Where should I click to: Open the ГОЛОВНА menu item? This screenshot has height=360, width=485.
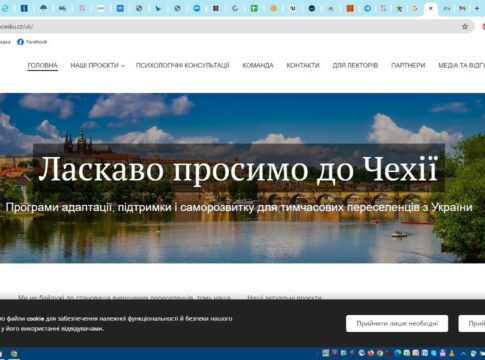pos(42,65)
